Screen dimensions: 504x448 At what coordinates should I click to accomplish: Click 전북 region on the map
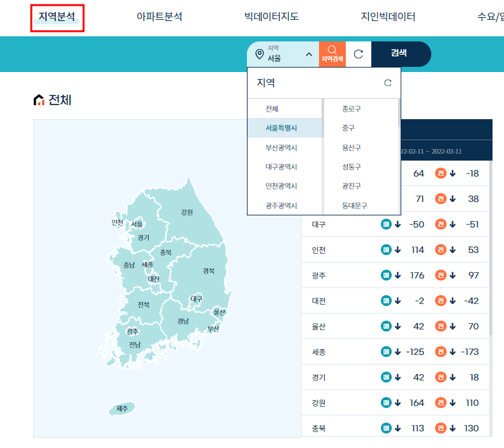[x=144, y=305]
